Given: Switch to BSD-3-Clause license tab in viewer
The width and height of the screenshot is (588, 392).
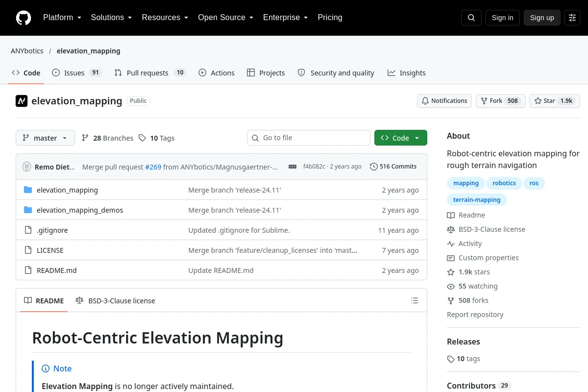Looking at the screenshot, I should click(x=115, y=300).
